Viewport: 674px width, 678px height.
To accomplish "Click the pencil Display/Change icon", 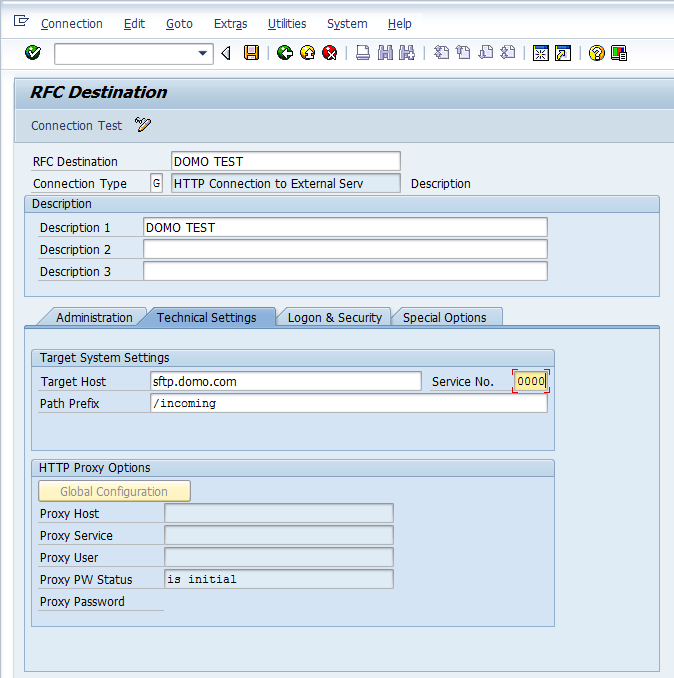I will (143, 125).
